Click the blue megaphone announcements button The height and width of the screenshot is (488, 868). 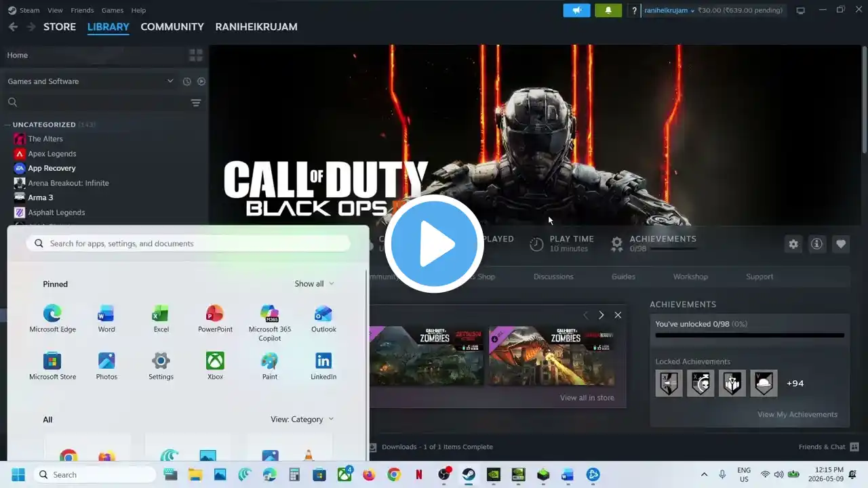coord(576,10)
